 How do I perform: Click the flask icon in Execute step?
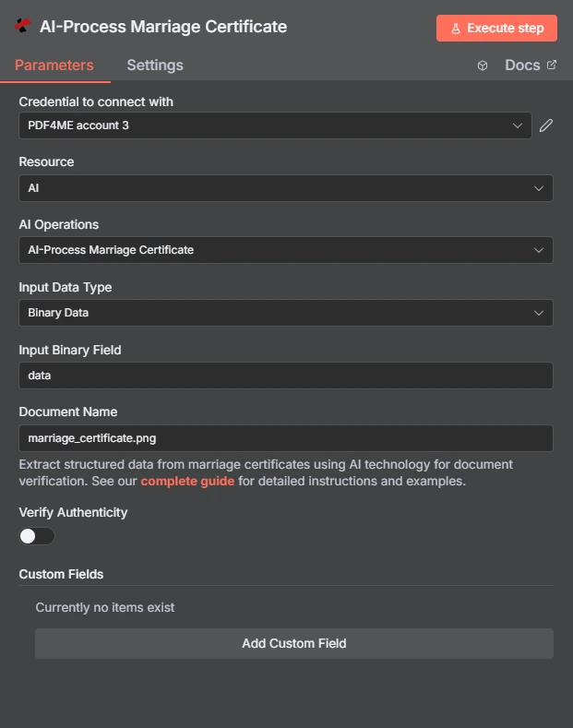(x=456, y=29)
